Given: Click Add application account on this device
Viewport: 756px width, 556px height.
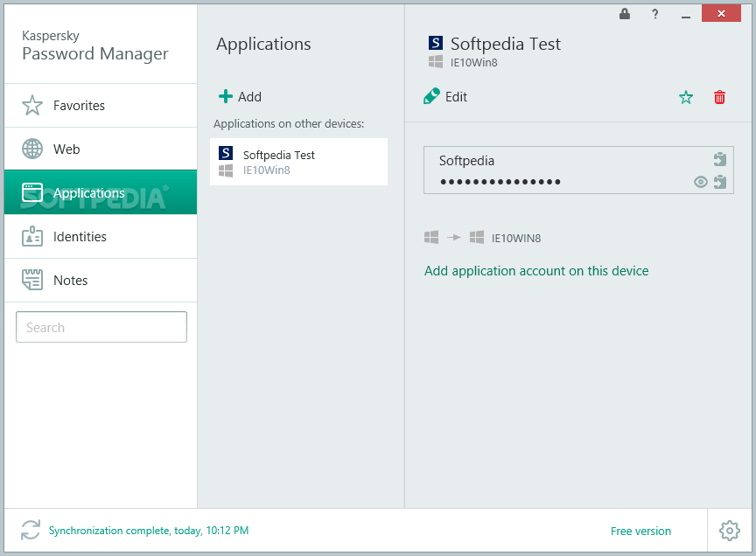Looking at the screenshot, I should (536, 271).
